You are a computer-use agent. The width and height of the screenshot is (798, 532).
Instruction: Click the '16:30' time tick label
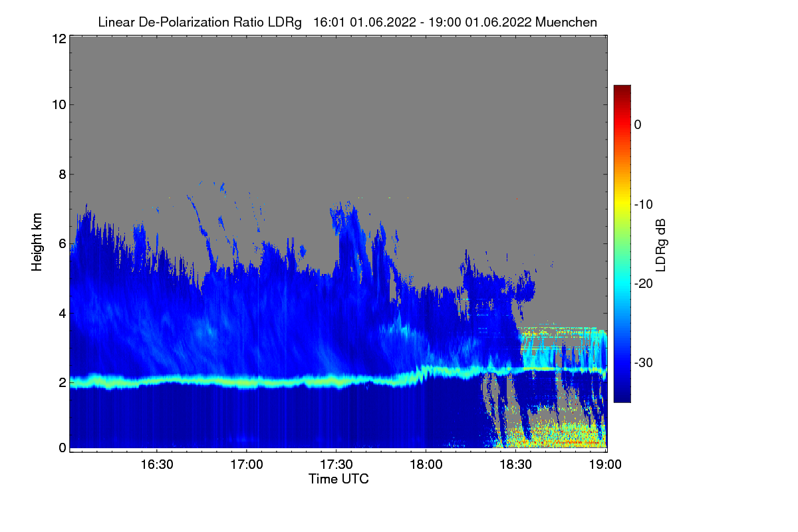pyautogui.click(x=157, y=464)
